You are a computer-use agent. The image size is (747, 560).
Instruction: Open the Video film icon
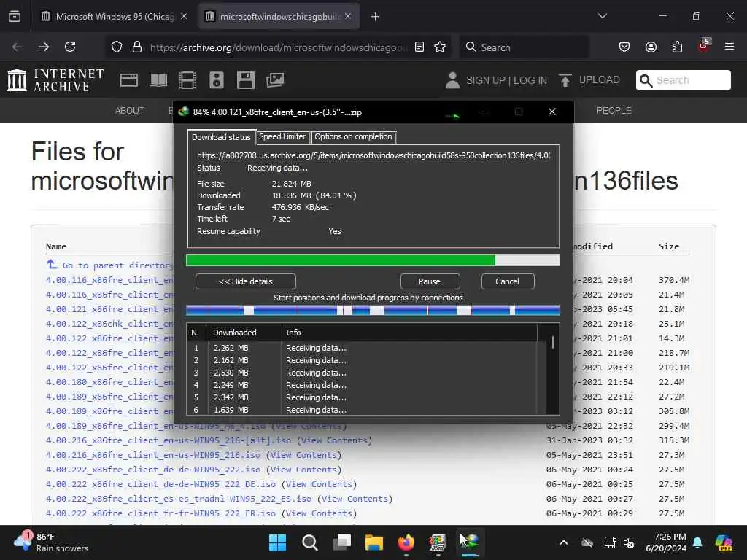pos(187,80)
